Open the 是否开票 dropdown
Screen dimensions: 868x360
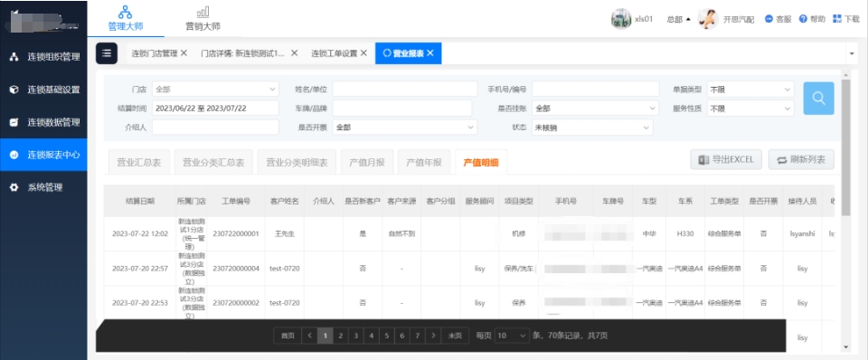click(405, 128)
